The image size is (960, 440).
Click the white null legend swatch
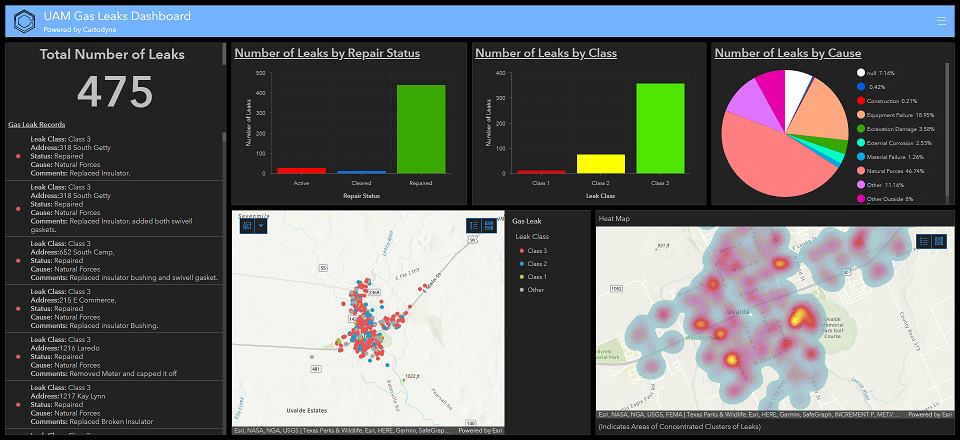tap(861, 73)
